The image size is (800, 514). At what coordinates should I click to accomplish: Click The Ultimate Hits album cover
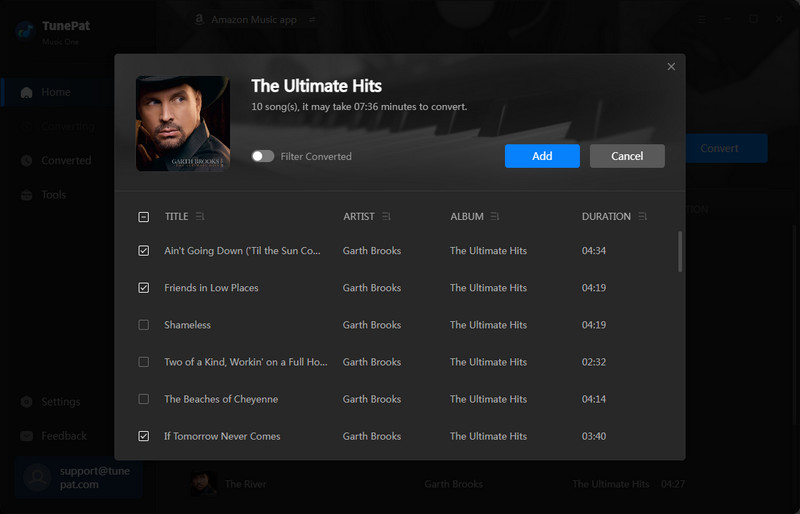click(183, 124)
